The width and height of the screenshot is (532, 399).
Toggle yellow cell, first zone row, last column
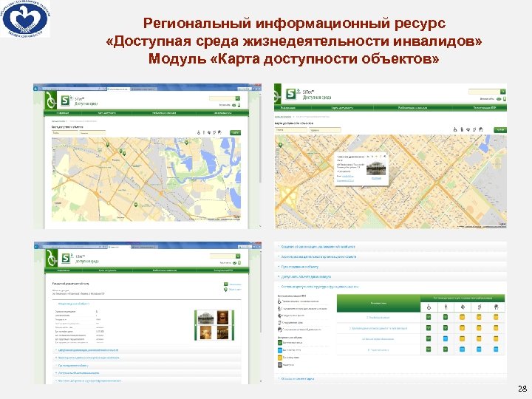(x=496, y=317)
